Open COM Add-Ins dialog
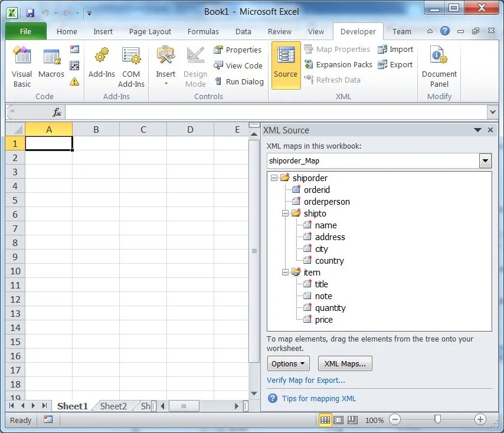504x433 pixels. (131, 67)
